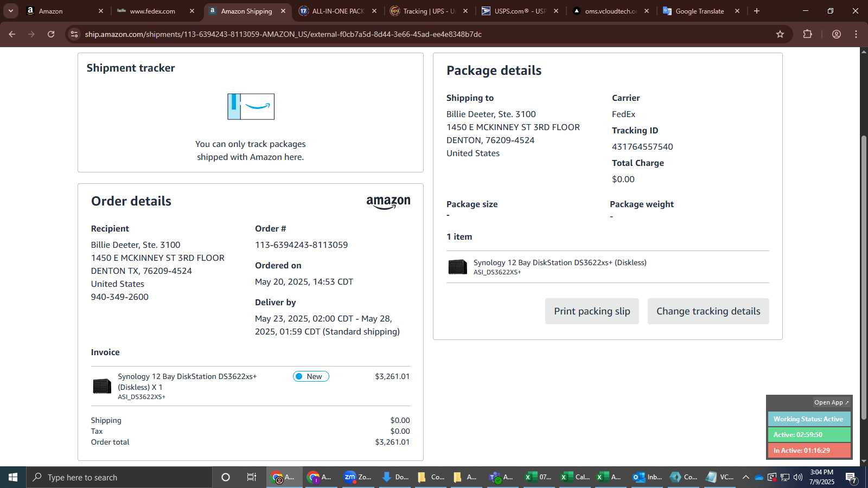The image size is (868, 488).
Task: Click the In Active time counter bar
Action: (809, 451)
